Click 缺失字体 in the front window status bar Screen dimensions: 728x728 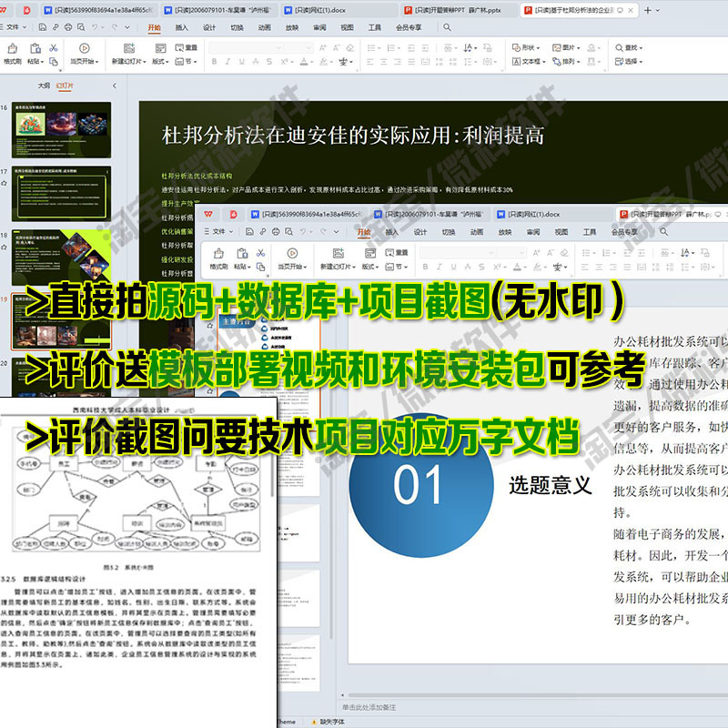point(328,722)
